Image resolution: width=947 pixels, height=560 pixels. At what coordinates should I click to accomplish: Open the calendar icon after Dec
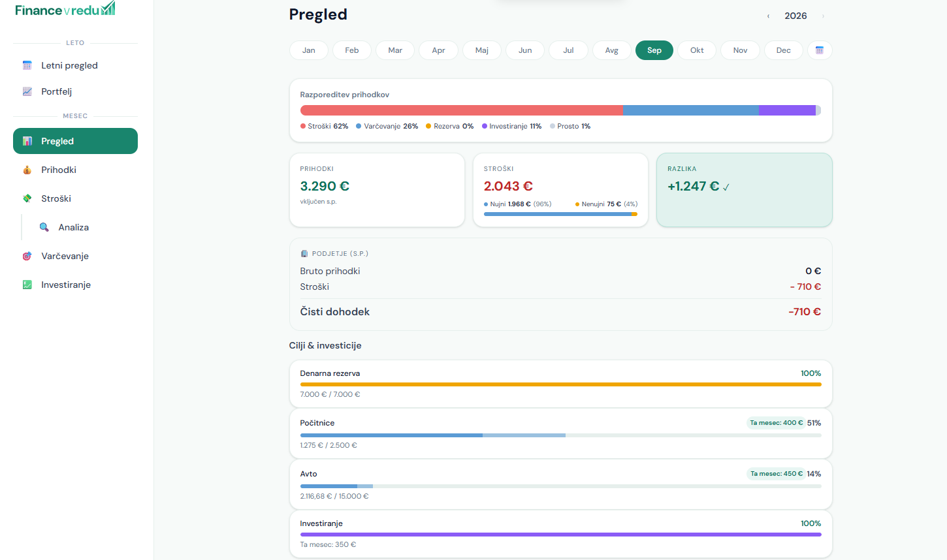820,50
